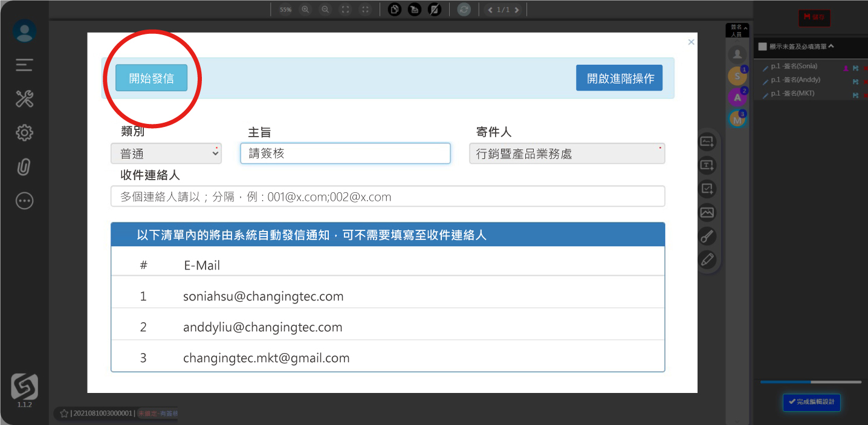Screen dimensions: 868x425
Task: Open the gear settings icon in sidebar
Action: click(x=24, y=133)
